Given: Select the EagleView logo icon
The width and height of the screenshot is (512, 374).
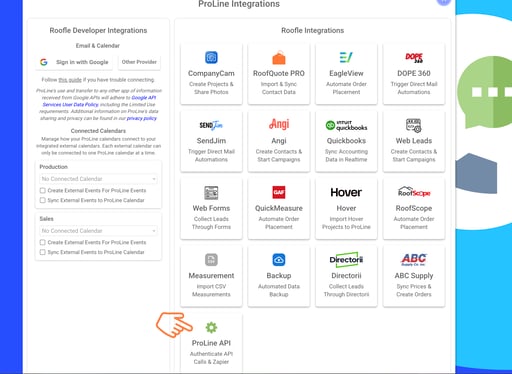Looking at the screenshot, I should [346, 57].
